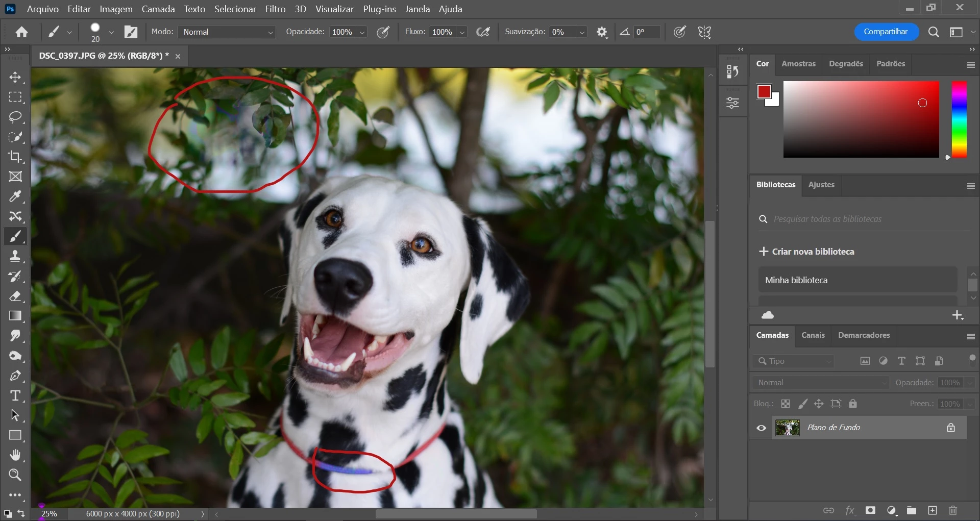Open the brush Modo dropdown
980x521 pixels.
[x=227, y=32]
